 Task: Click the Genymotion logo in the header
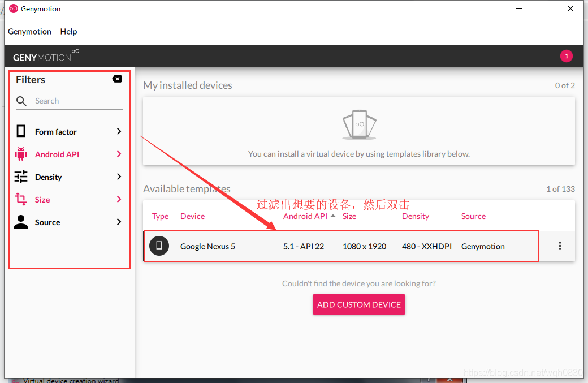[46, 56]
